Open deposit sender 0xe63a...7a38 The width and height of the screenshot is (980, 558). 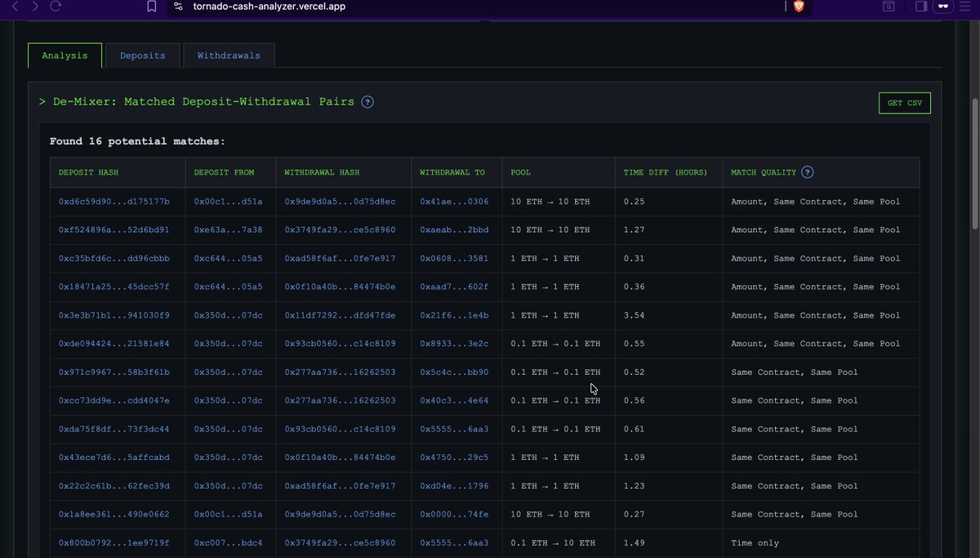(x=229, y=230)
